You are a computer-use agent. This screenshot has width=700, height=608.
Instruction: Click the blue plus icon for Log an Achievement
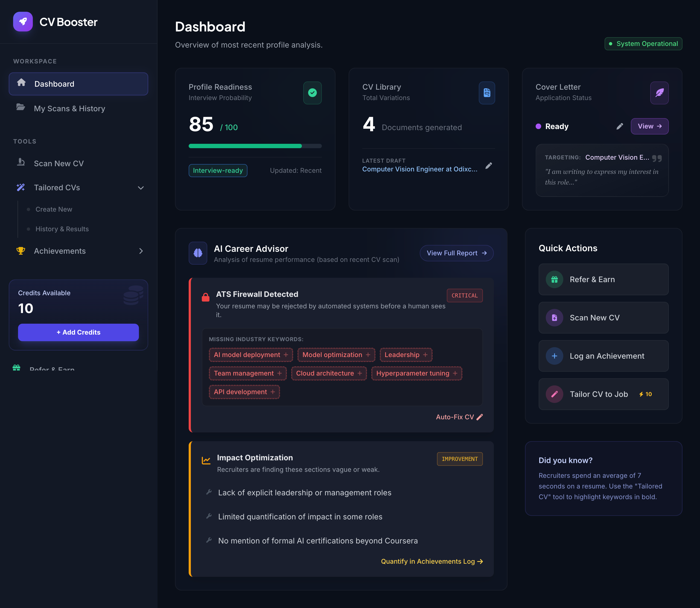tap(555, 356)
